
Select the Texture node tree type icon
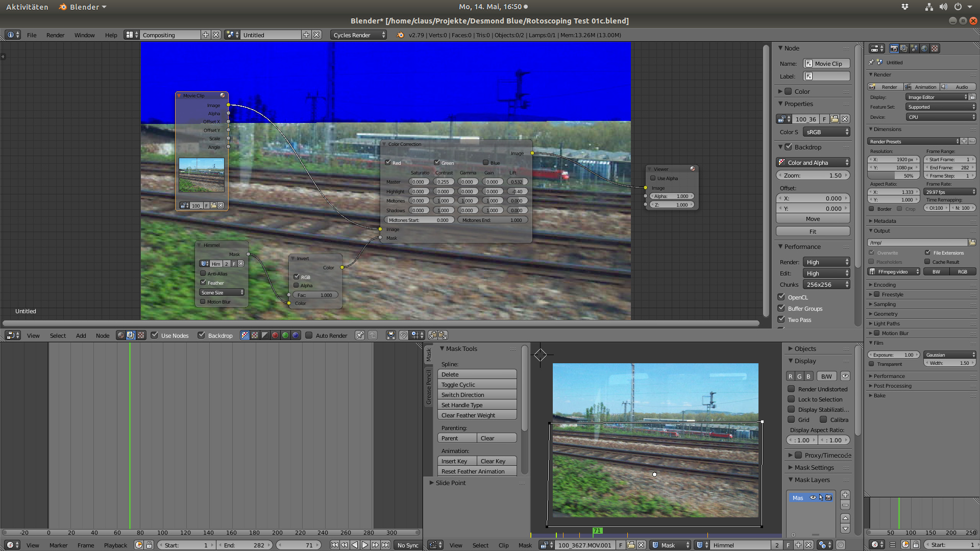point(141,335)
